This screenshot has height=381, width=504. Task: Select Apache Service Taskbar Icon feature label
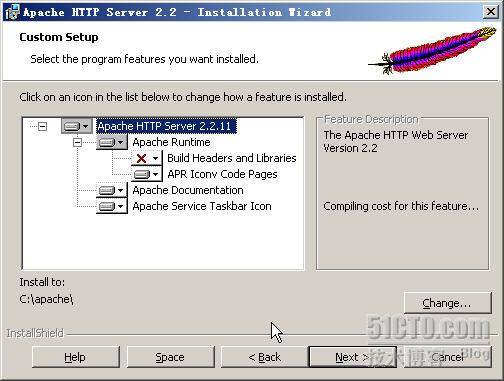click(202, 206)
